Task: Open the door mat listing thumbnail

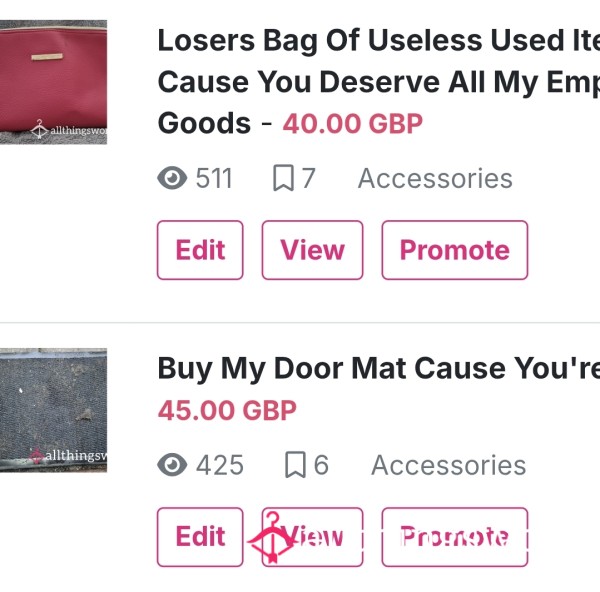Action: (x=53, y=410)
